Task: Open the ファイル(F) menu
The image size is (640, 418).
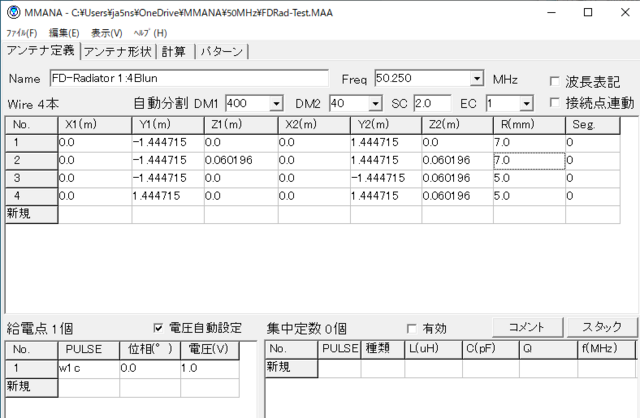Action: click(22, 33)
